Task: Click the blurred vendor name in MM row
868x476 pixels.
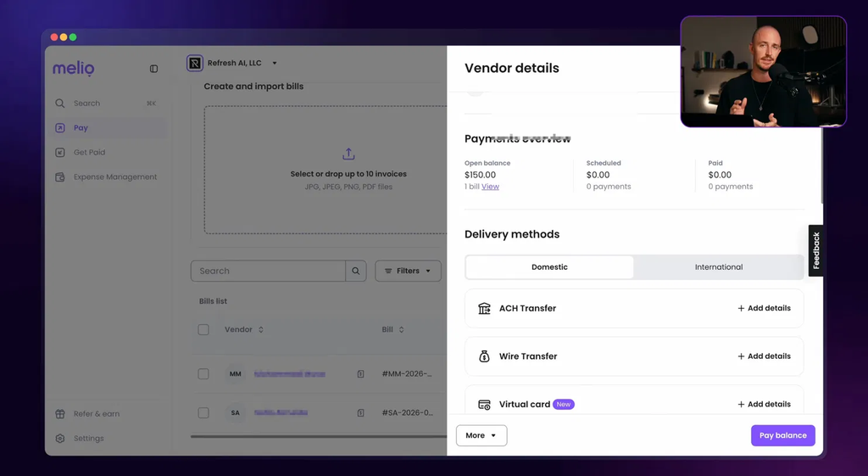Action: coord(290,374)
